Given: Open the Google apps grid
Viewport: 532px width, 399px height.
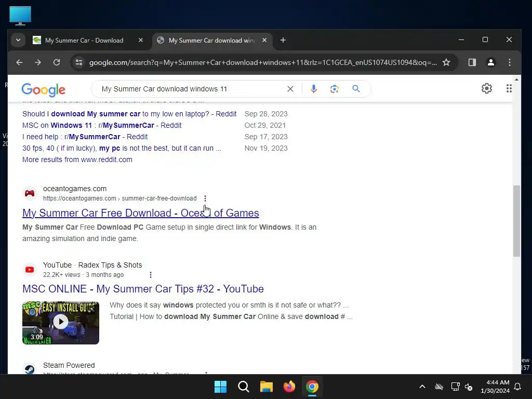Looking at the screenshot, I should click(x=509, y=88).
